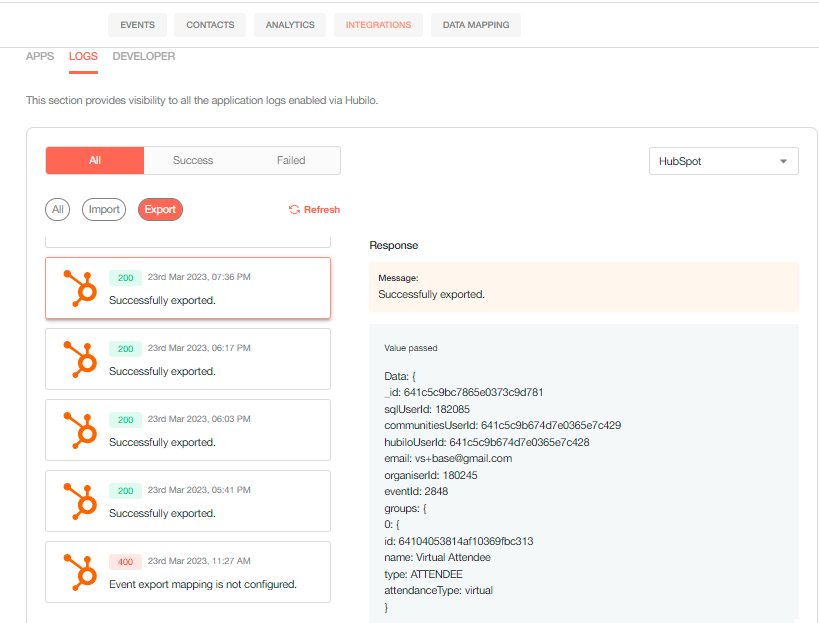The height and width of the screenshot is (623, 819).
Task: Click the 'attendanceType: virtual' line
Action: click(438, 591)
